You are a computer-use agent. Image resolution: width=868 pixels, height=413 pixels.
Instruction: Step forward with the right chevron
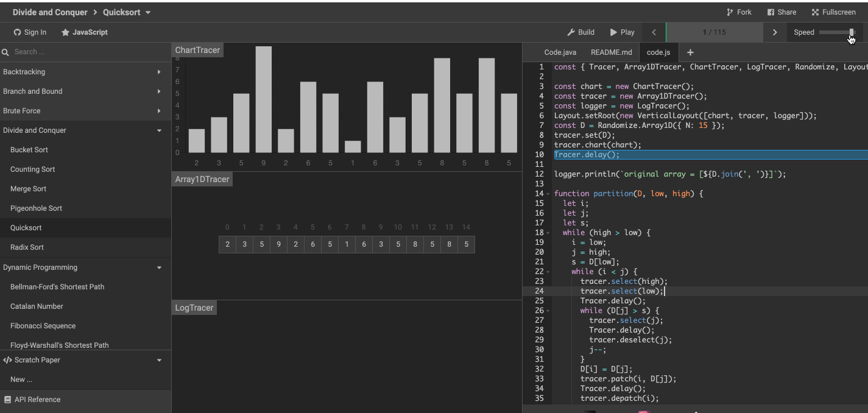click(775, 32)
